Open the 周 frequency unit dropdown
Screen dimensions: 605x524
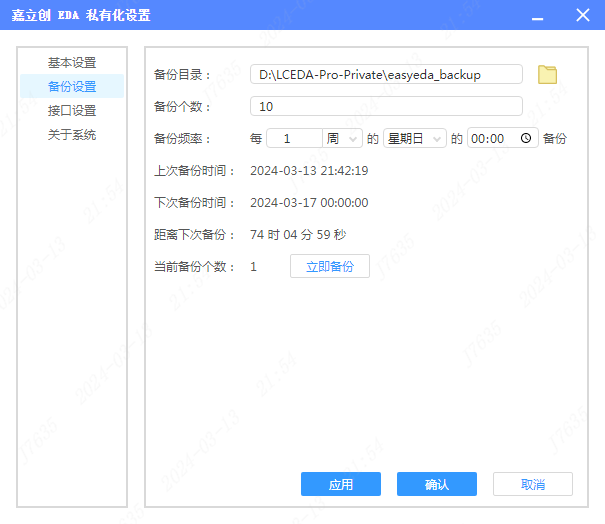[x=343, y=139]
